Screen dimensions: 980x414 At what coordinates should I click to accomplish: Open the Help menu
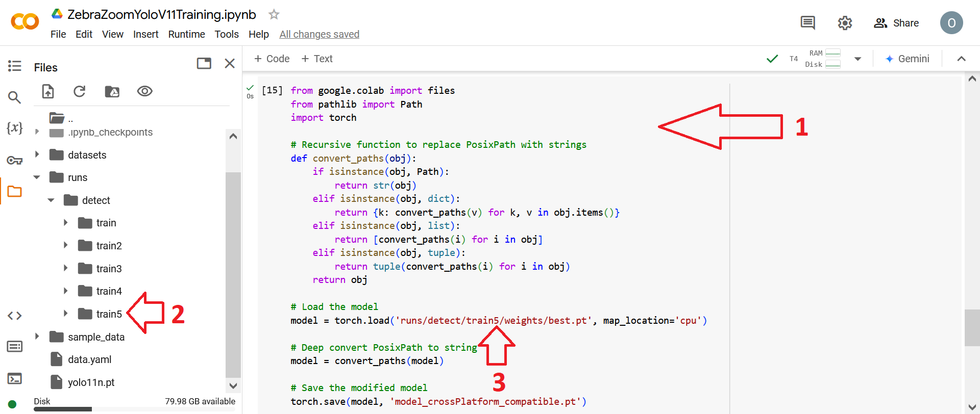(x=259, y=34)
